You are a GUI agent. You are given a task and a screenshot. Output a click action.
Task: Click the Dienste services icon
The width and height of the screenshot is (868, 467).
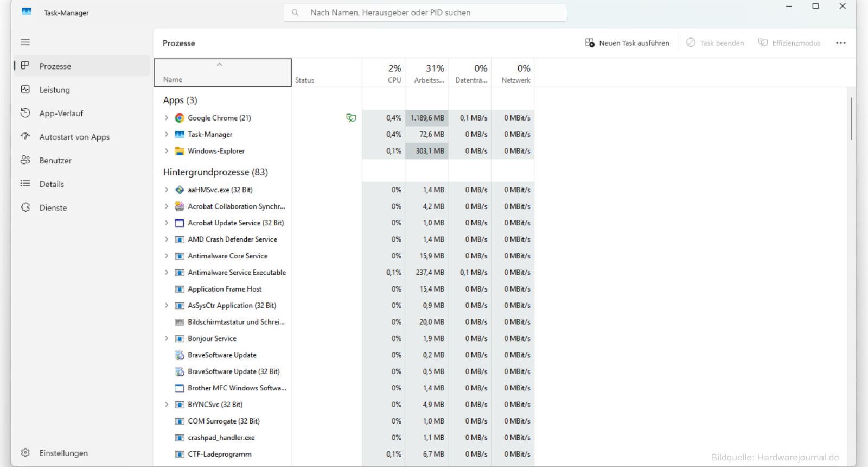pos(25,207)
